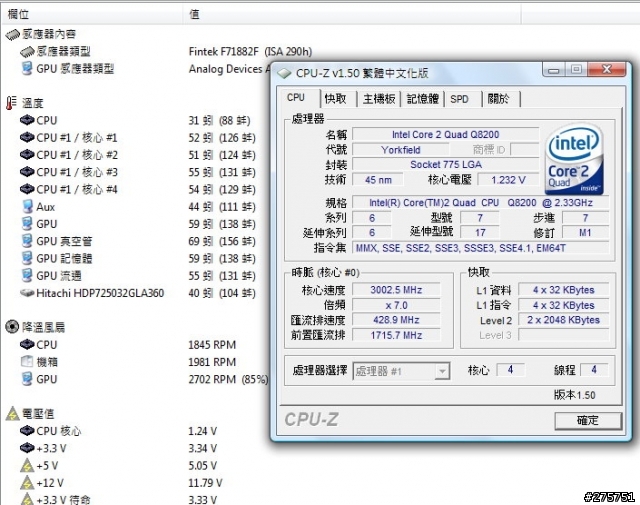Switch to the 快取 (cache) tab
Screen dimensions: 640x505
336,98
